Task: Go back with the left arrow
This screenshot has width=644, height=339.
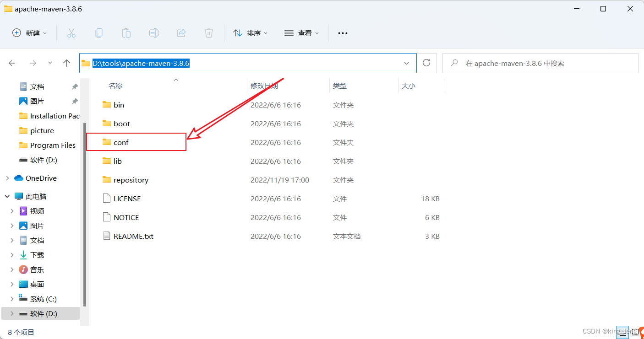Action: (x=12, y=63)
